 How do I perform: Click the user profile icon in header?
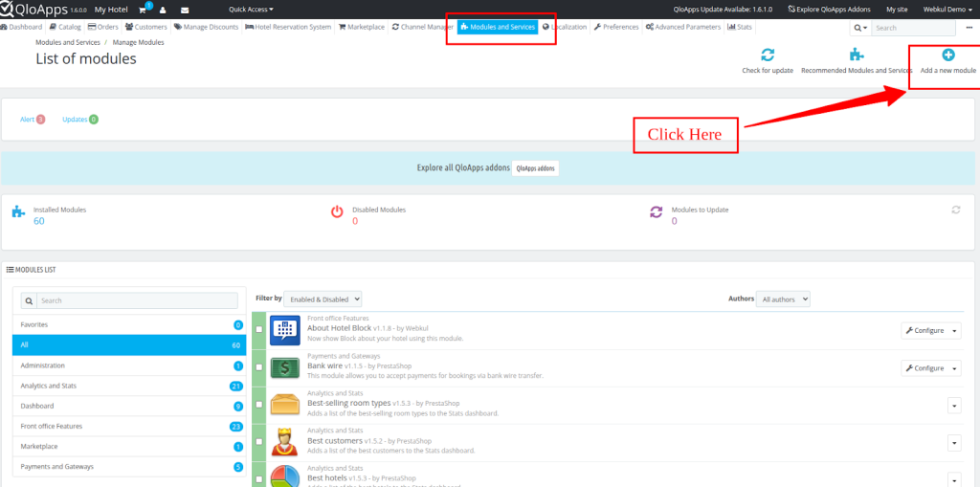tap(163, 10)
